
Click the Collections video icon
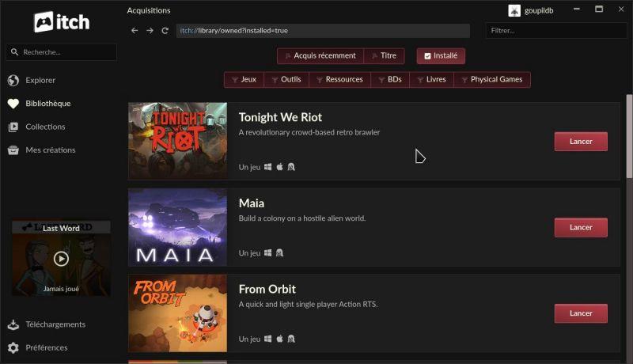[x=13, y=127]
